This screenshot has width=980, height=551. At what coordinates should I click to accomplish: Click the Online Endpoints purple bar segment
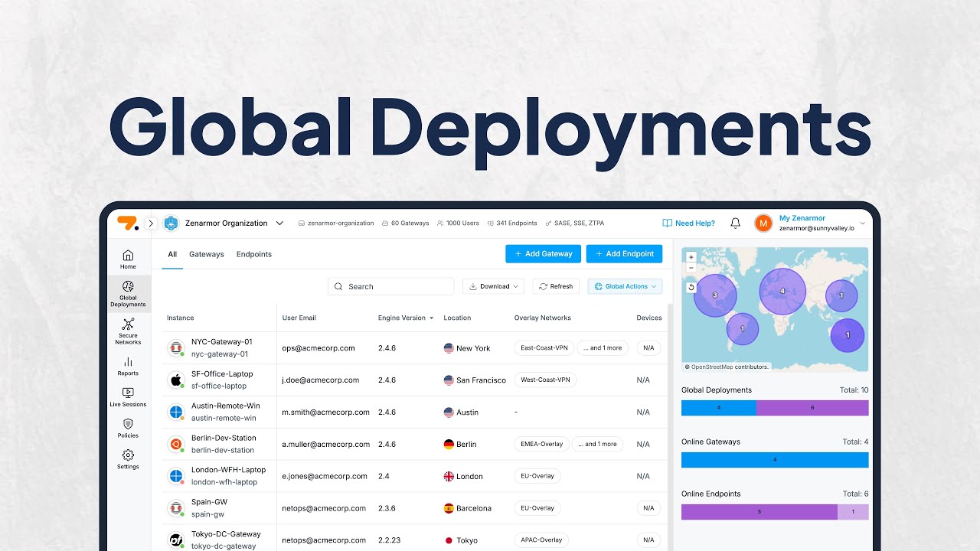[x=759, y=512]
